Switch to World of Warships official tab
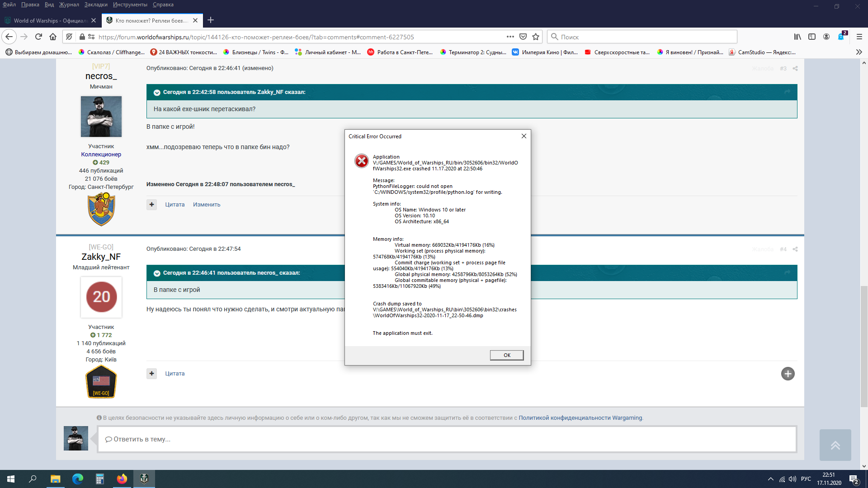Image resolution: width=868 pixels, height=488 pixels. click(51, 20)
